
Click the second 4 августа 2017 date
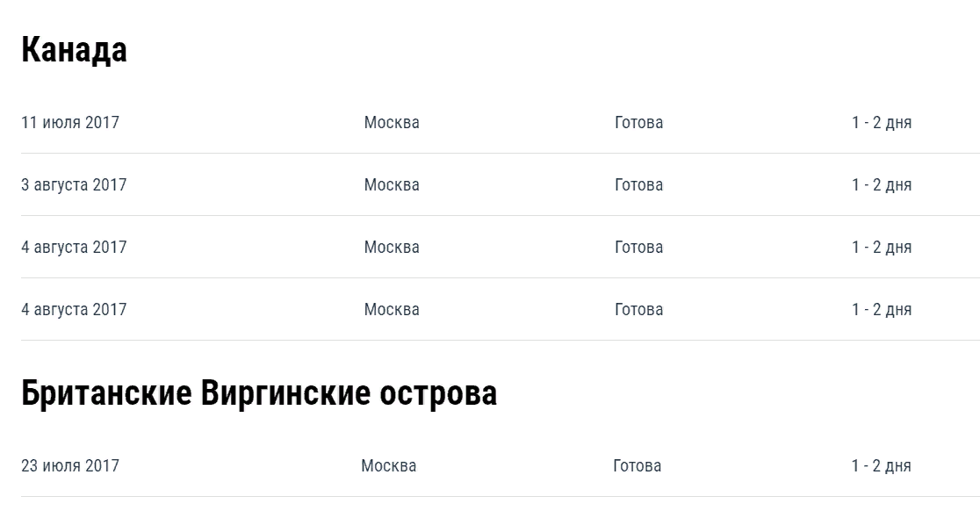(74, 310)
